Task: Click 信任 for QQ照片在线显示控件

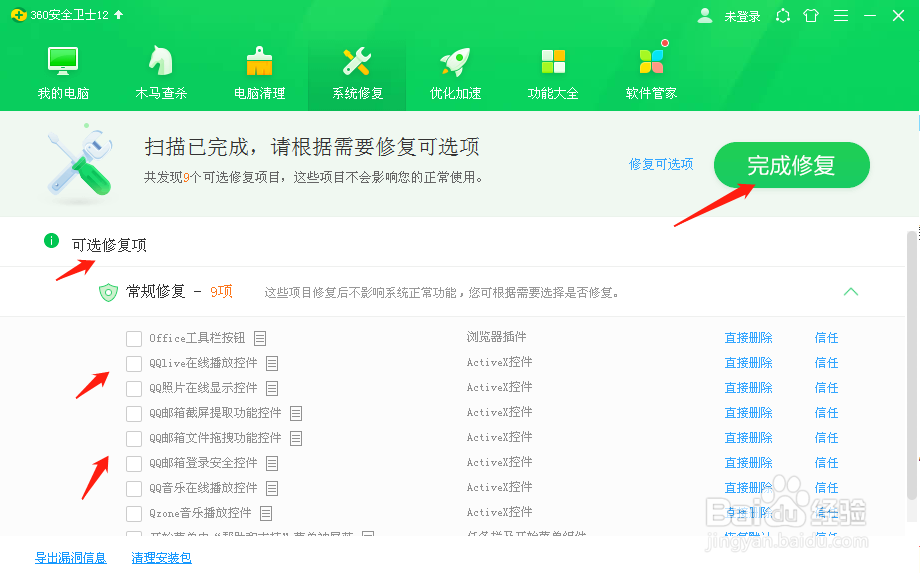Action: click(827, 388)
